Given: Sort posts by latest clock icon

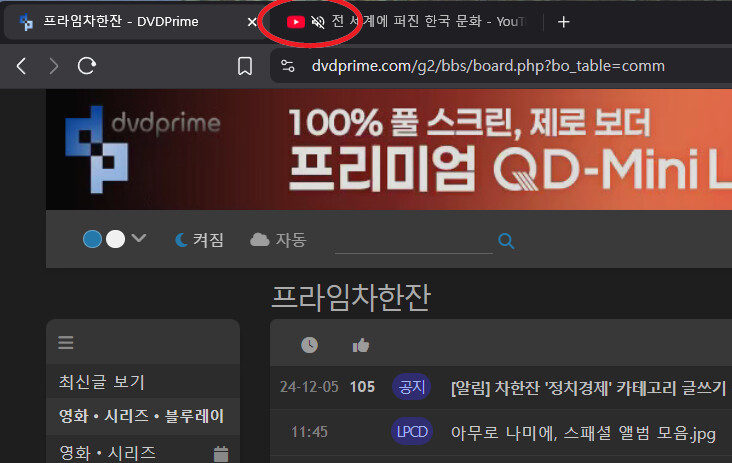Looking at the screenshot, I should click(309, 345).
